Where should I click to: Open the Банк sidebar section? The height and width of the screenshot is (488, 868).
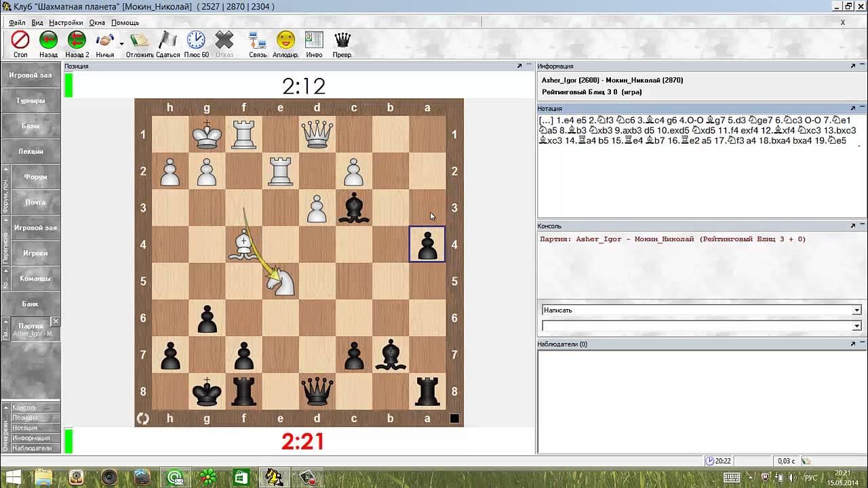coord(31,304)
